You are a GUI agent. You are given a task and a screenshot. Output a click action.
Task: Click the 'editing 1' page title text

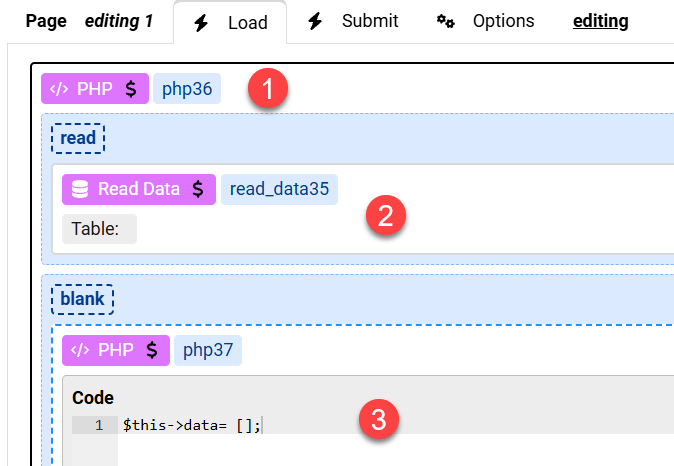click(x=119, y=21)
